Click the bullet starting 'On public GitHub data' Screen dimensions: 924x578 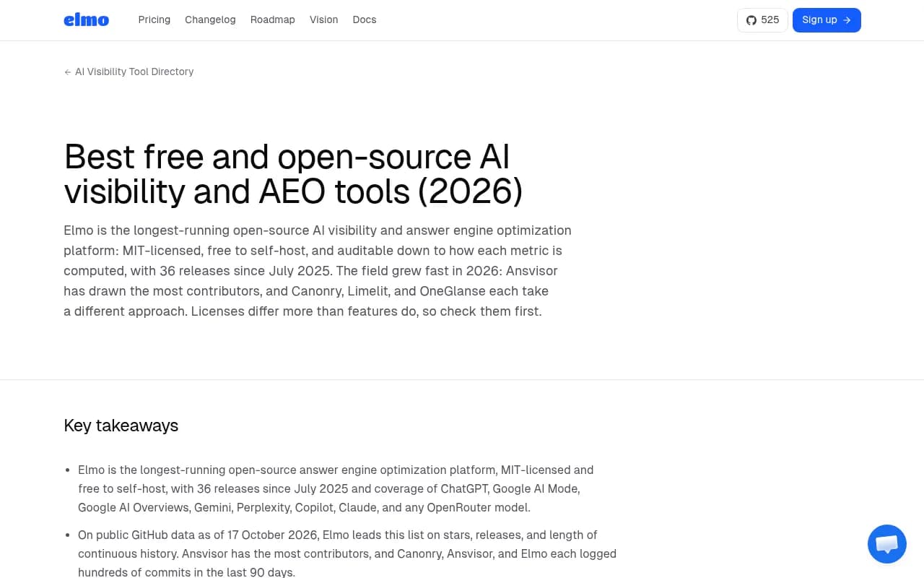coord(346,553)
